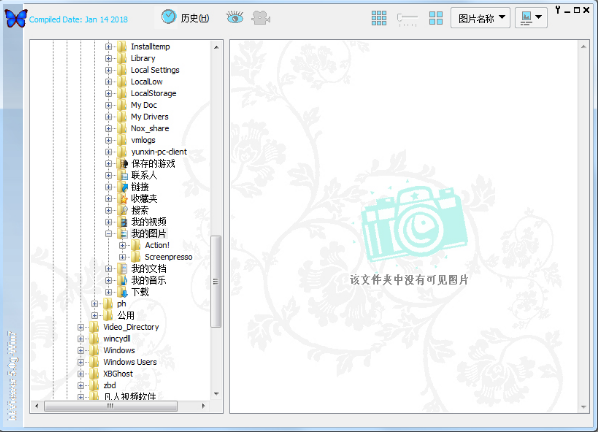Collapse the 我的图片 folder
599x434 pixels.
108,233
